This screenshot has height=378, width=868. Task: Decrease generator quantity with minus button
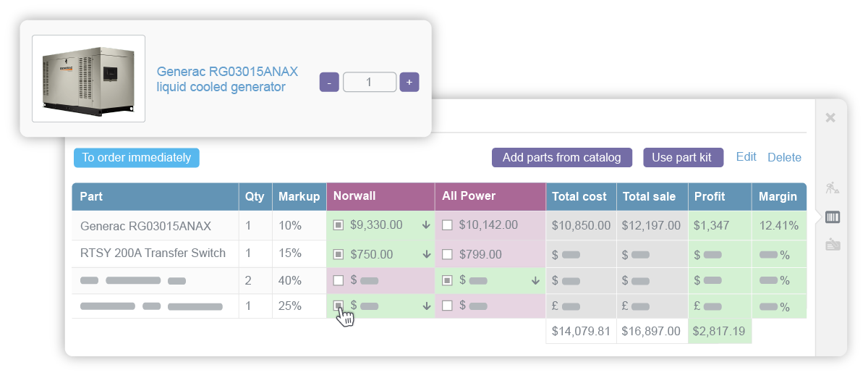pyautogui.click(x=329, y=83)
